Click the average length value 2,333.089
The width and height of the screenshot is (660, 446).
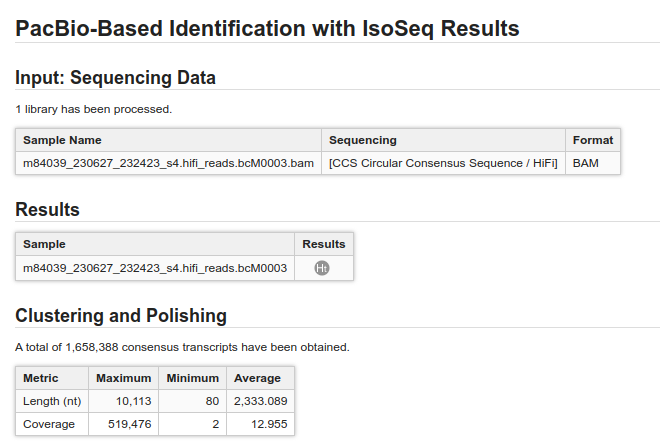click(x=260, y=401)
